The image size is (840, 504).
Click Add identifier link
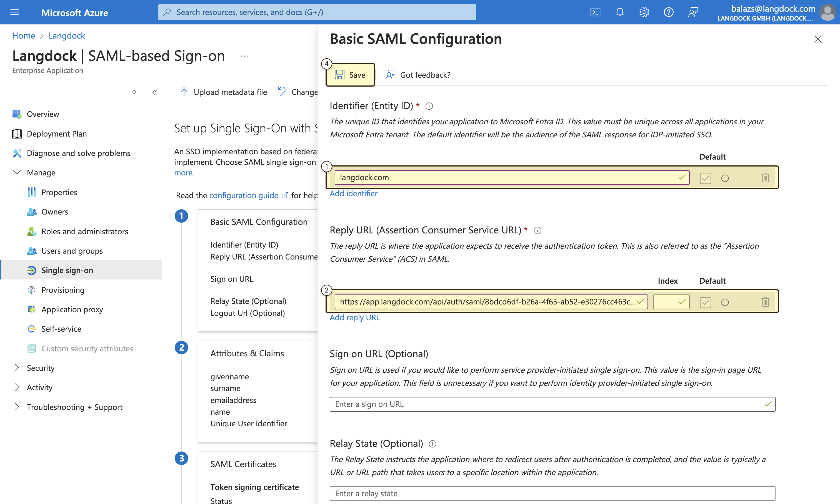354,194
